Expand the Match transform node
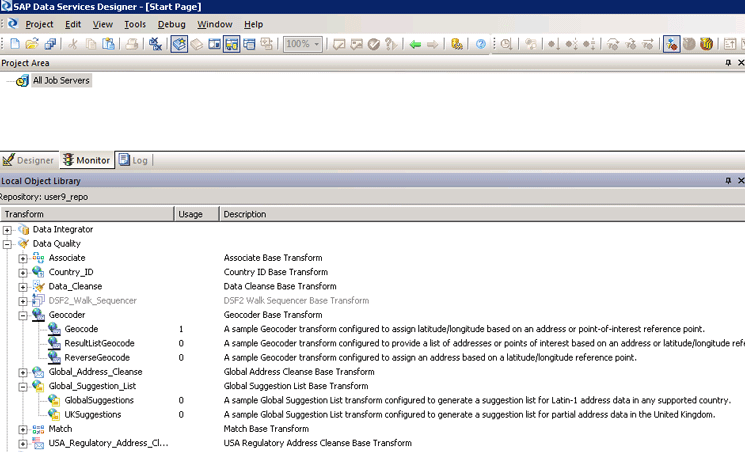 pyautogui.click(x=23, y=430)
